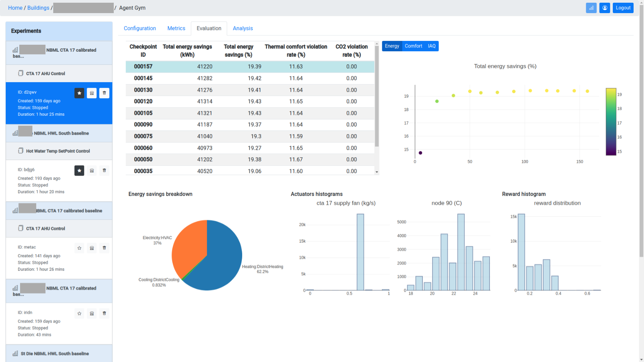Expand the NBML HWL South baseline building
The width and height of the screenshot is (644, 362).
(x=61, y=133)
